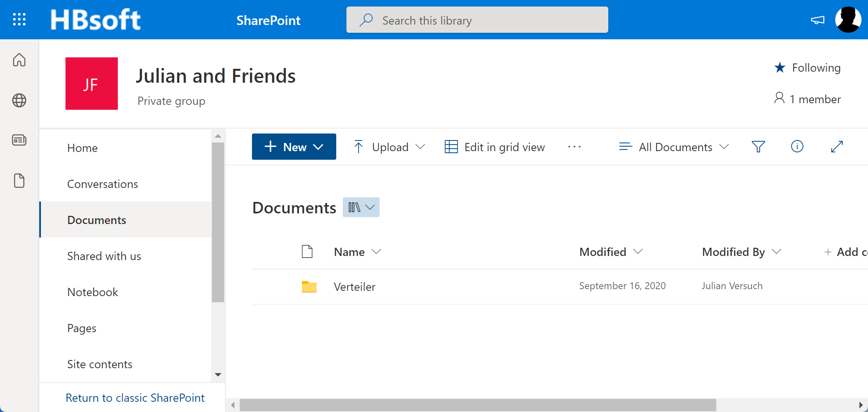Click Return to classic SharePoint link

tap(135, 398)
